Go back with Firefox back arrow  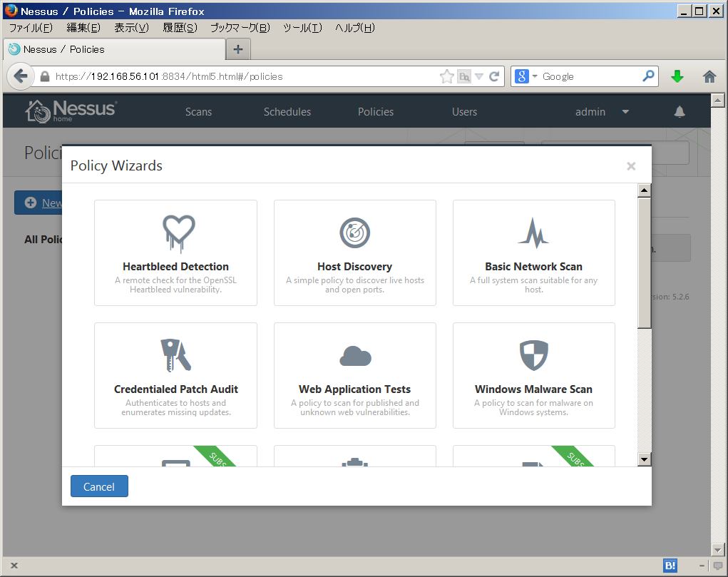tap(21, 76)
